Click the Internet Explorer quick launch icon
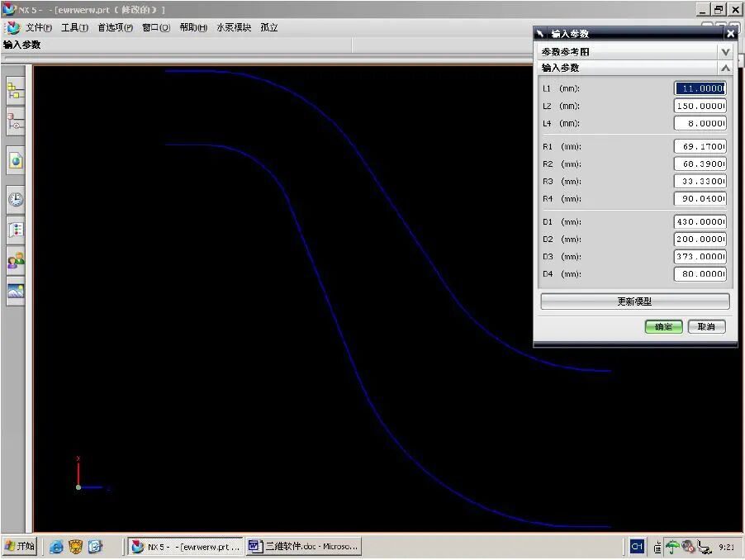This screenshot has height=560, width=745. pyautogui.click(x=56, y=547)
